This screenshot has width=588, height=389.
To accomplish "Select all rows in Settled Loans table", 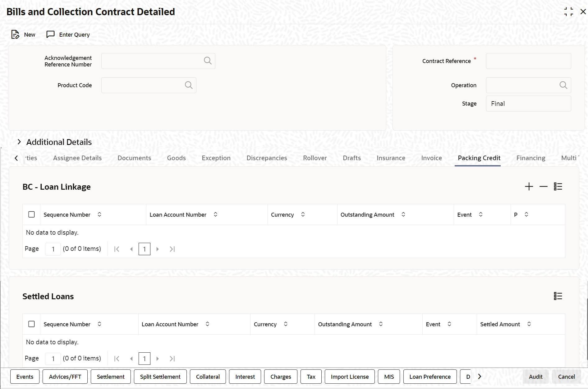I will (x=31, y=324).
